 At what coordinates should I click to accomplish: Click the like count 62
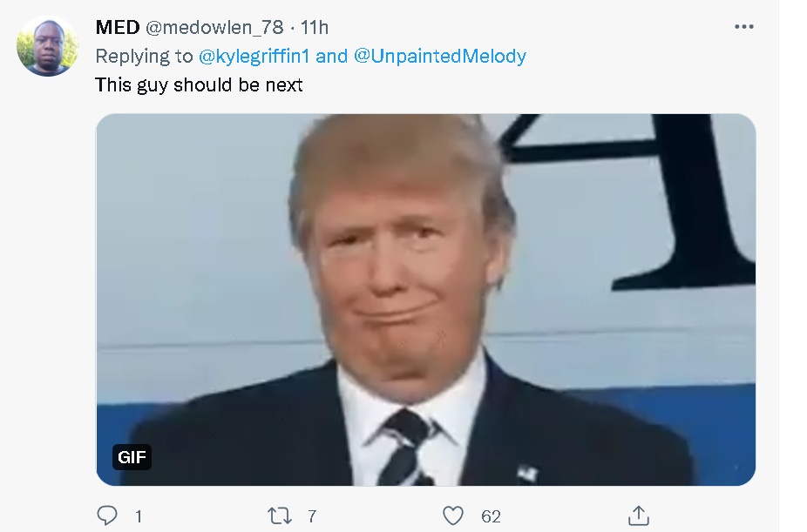click(491, 516)
